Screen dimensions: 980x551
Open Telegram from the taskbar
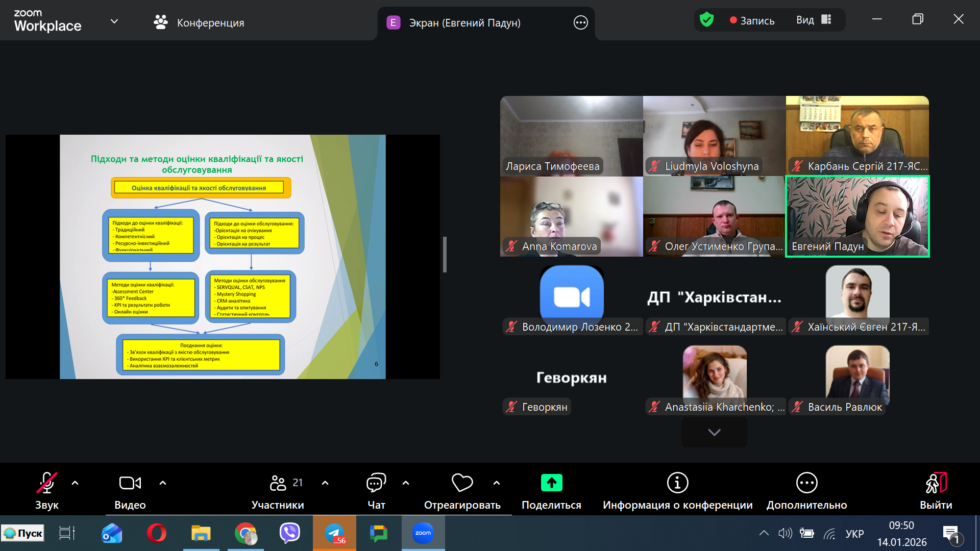point(334,533)
